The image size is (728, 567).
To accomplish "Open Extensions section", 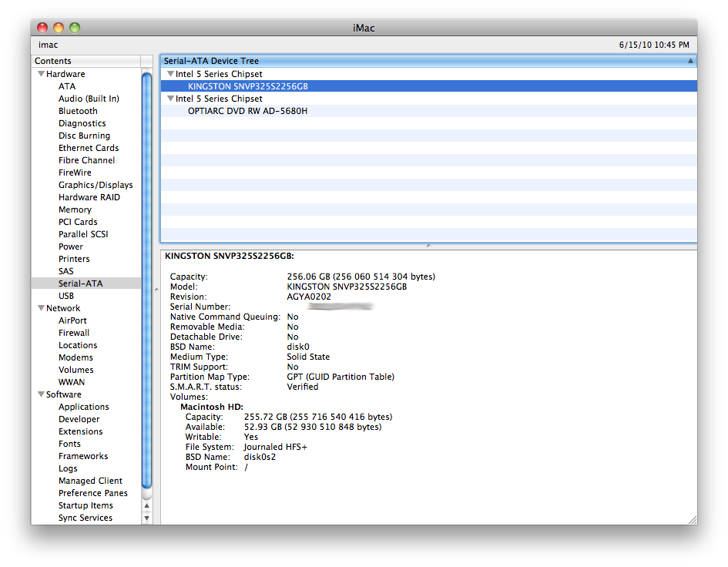I will (x=80, y=431).
